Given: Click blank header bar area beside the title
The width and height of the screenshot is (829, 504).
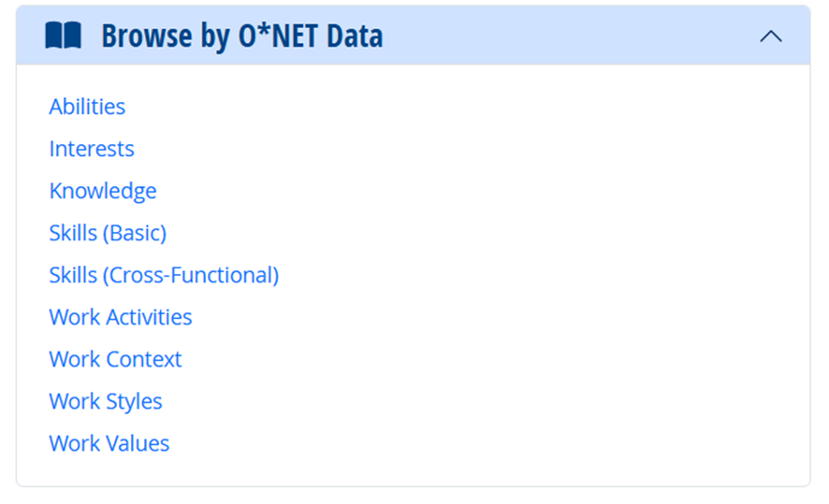Looking at the screenshot, I should pos(561,36).
